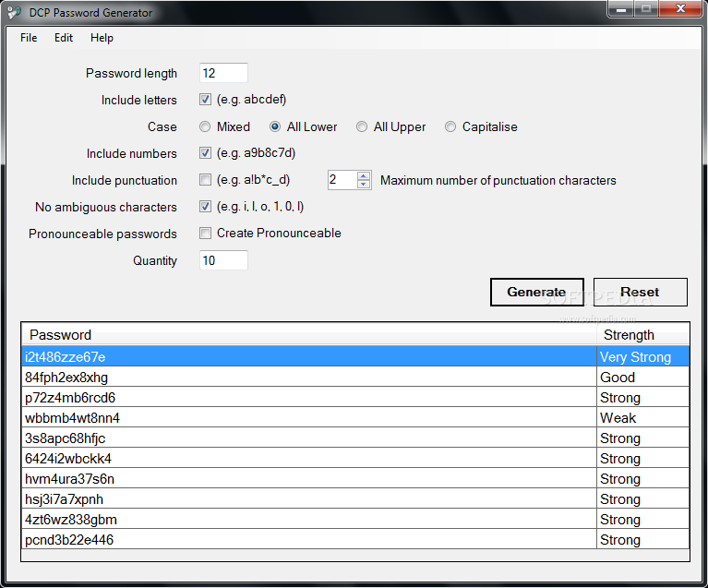Viewport: 708px width, 588px height.
Task: Select password wbbmb4wt8nn4
Action: click(309, 418)
